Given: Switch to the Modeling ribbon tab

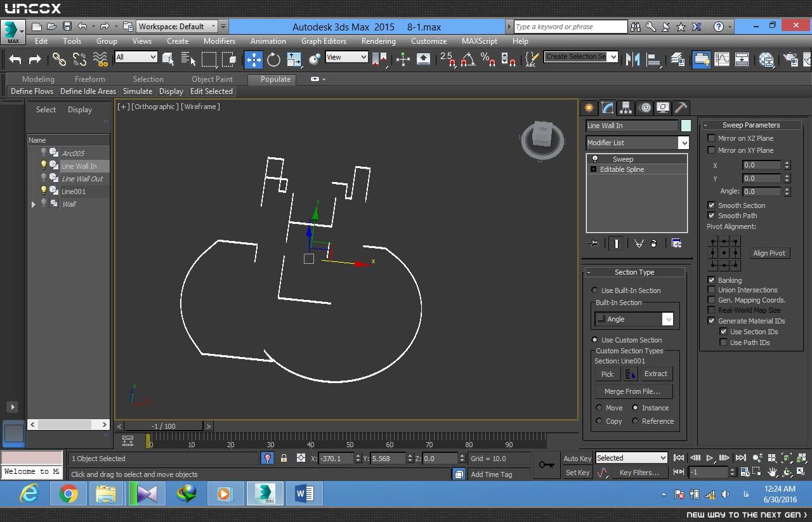Looking at the screenshot, I should (38, 79).
